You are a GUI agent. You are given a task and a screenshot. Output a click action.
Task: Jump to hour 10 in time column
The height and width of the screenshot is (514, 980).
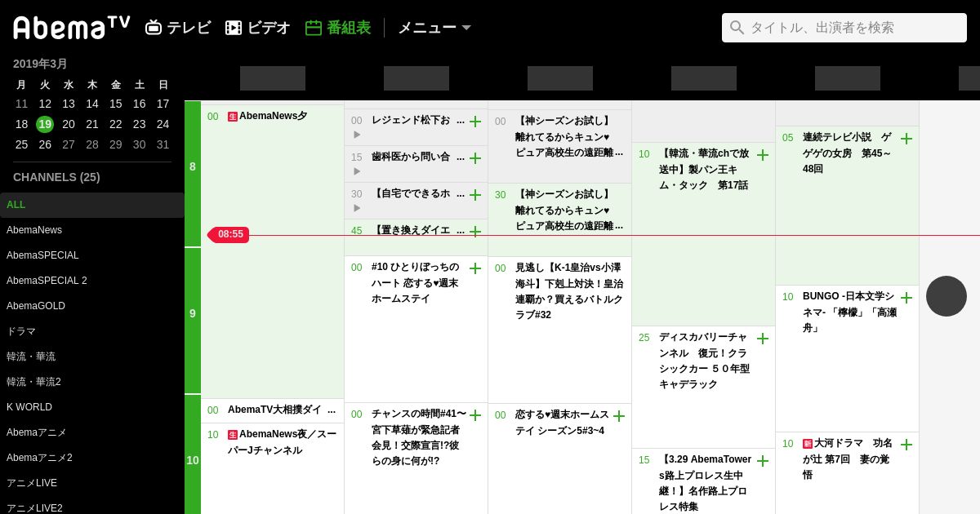tap(193, 454)
